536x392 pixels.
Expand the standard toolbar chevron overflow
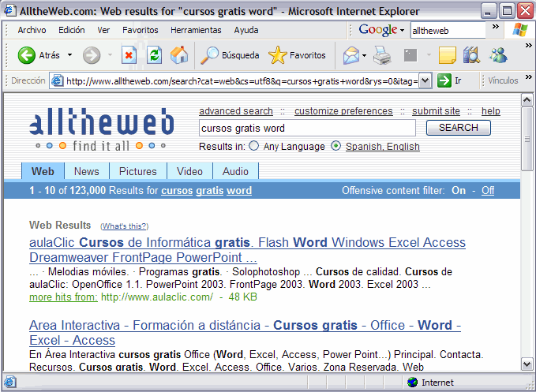pos(529,46)
